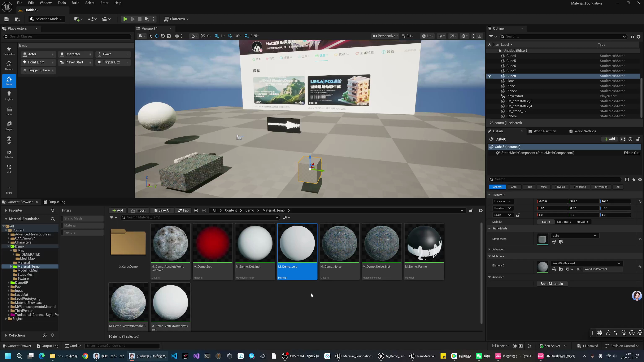Select the Lights category icon

(9, 96)
